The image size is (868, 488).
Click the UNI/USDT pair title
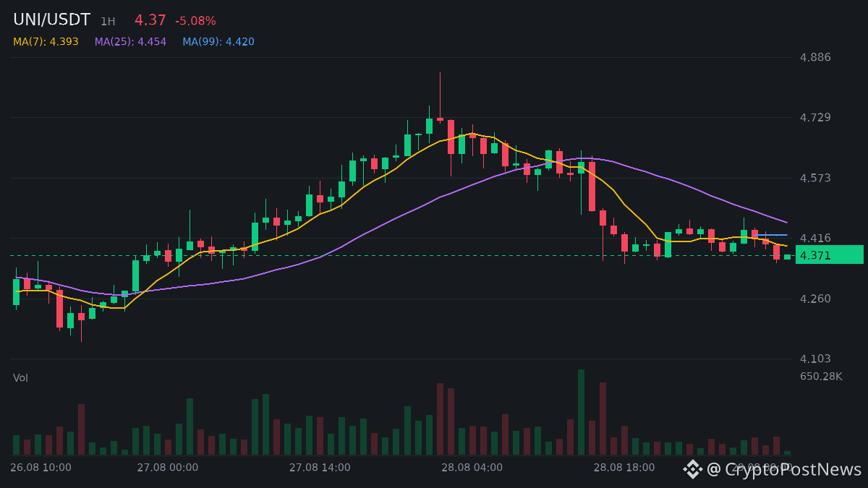click(x=51, y=20)
